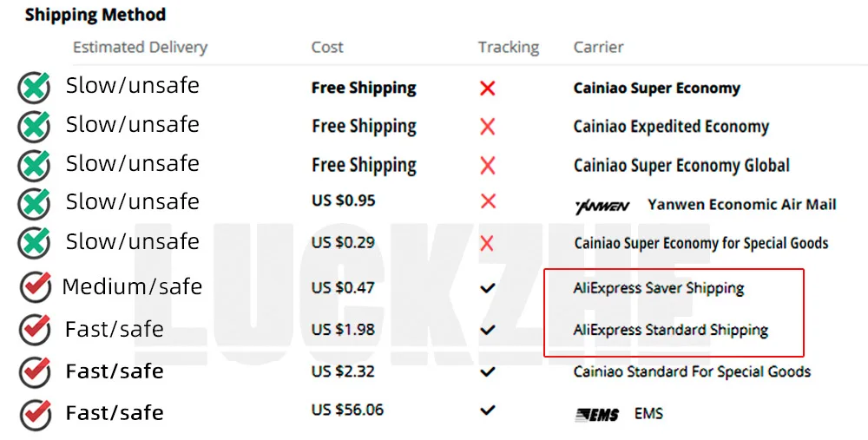Click the EMS logo icon

597,415
